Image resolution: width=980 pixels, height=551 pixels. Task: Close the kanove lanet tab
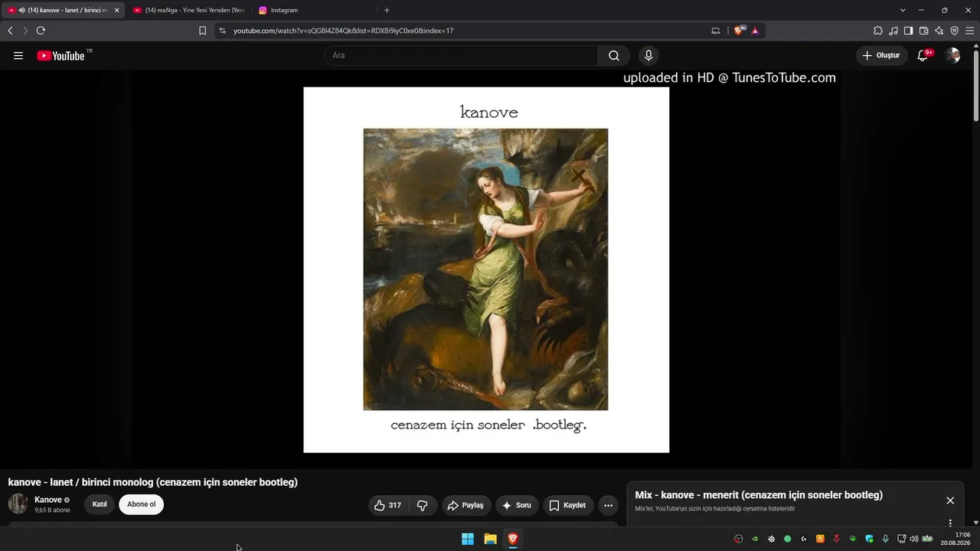pos(116,10)
